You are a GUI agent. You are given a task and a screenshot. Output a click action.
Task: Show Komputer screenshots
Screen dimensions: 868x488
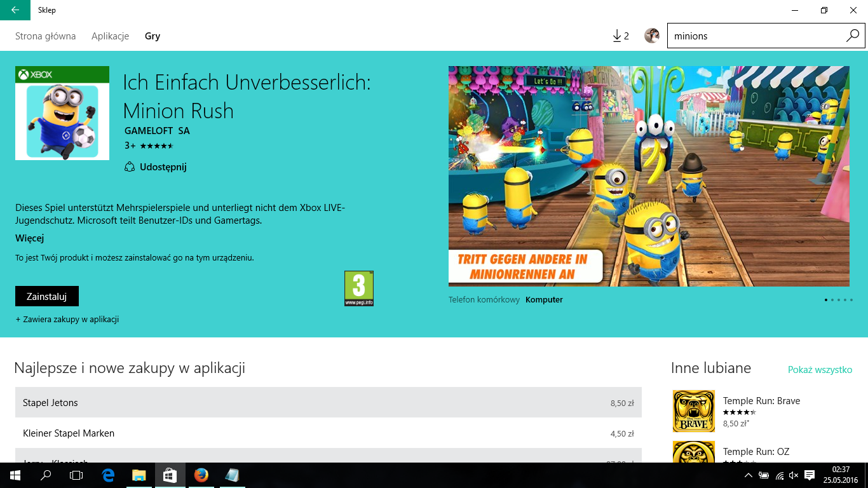[x=544, y=299]
